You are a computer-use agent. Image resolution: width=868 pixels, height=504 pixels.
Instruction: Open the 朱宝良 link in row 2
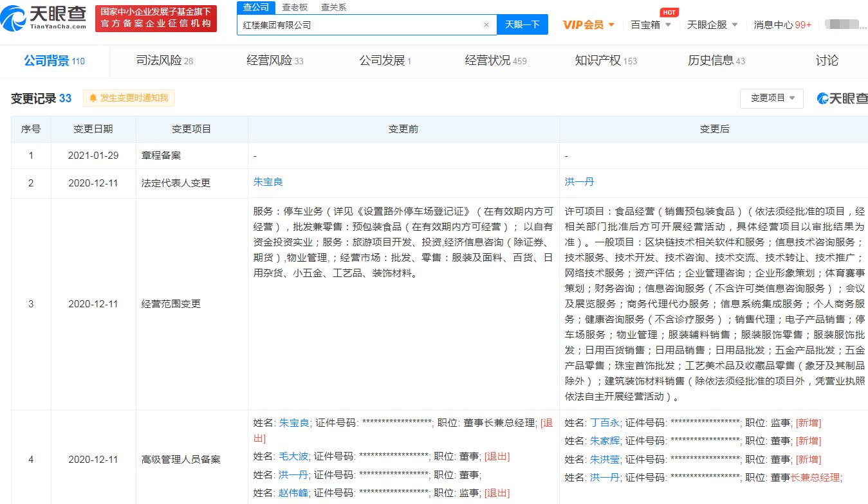268,182
